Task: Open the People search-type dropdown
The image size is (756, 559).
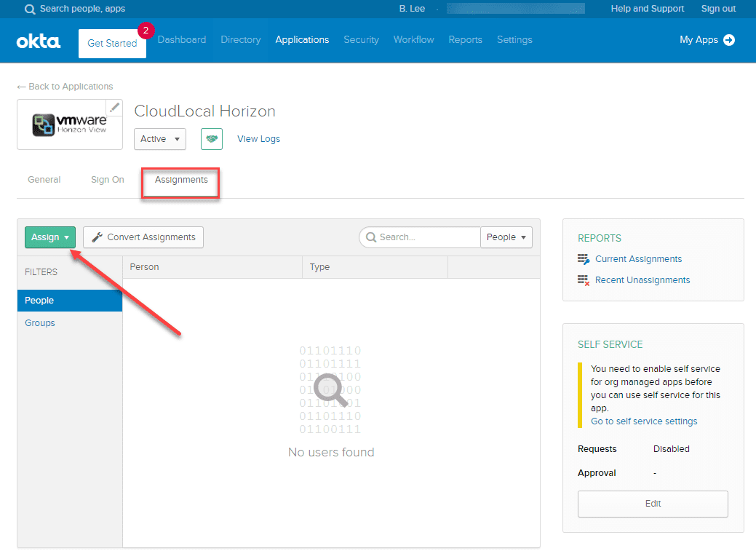Action: pyautogui.click(x=506, y=237)
